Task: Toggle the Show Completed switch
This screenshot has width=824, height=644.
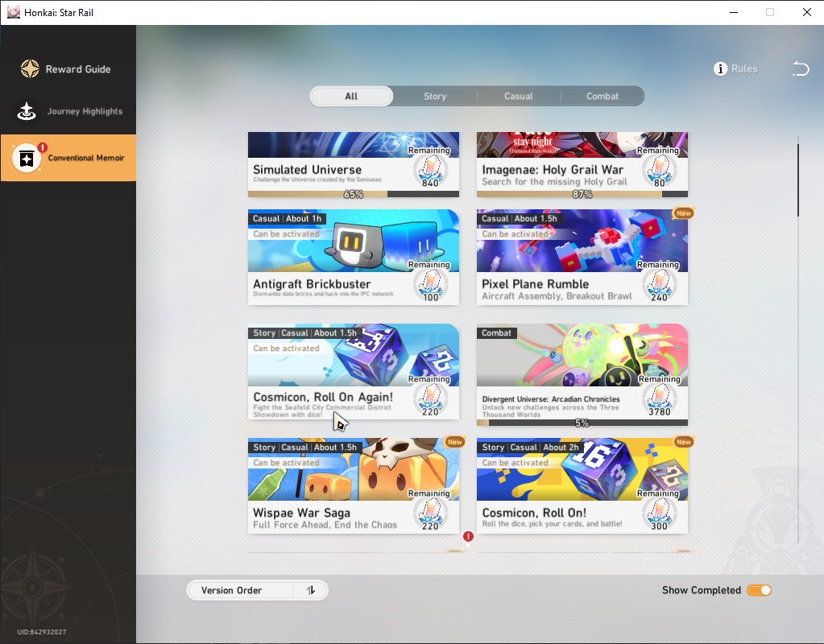Action: tap(759, 590)
